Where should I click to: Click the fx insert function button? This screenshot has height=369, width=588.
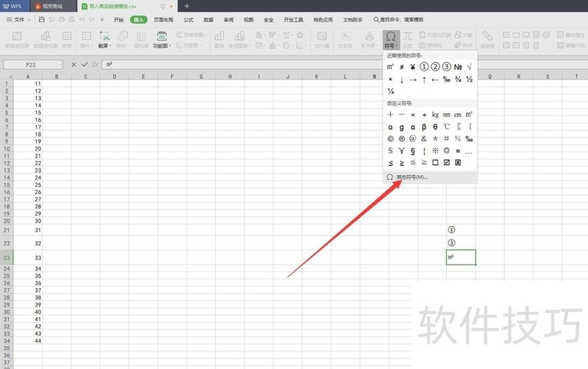(96, 65)
